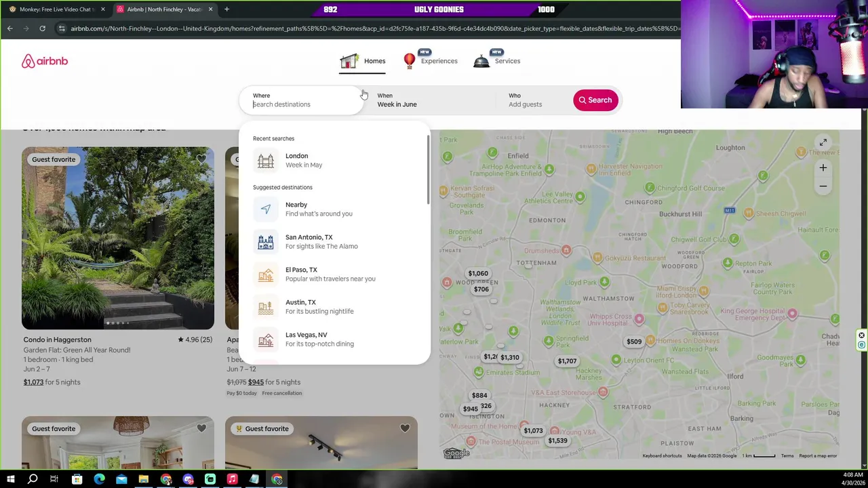Click the Las Vegas landmark icon
The width and height of the screenshot is (868, 488).
click(266, 339)
